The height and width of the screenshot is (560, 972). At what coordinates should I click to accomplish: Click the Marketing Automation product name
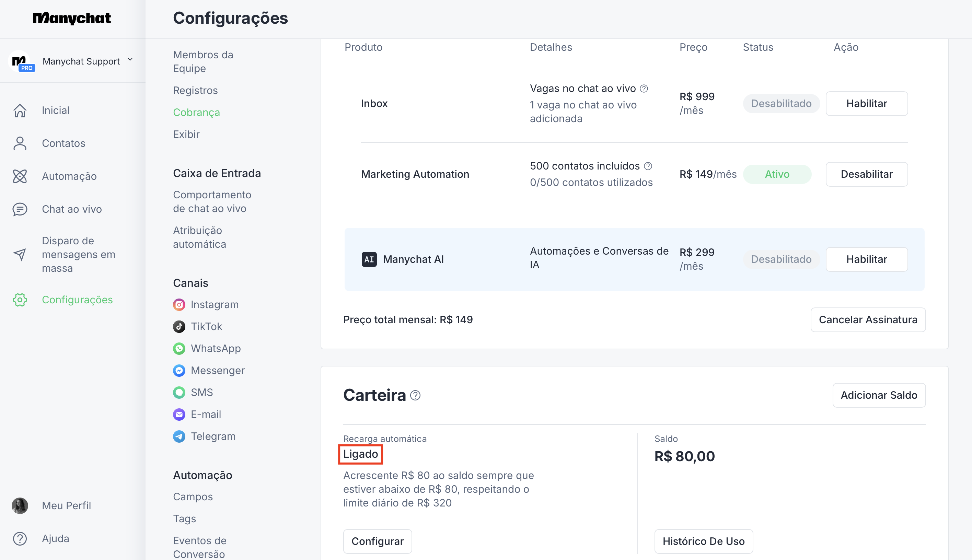tap(415, 174)
